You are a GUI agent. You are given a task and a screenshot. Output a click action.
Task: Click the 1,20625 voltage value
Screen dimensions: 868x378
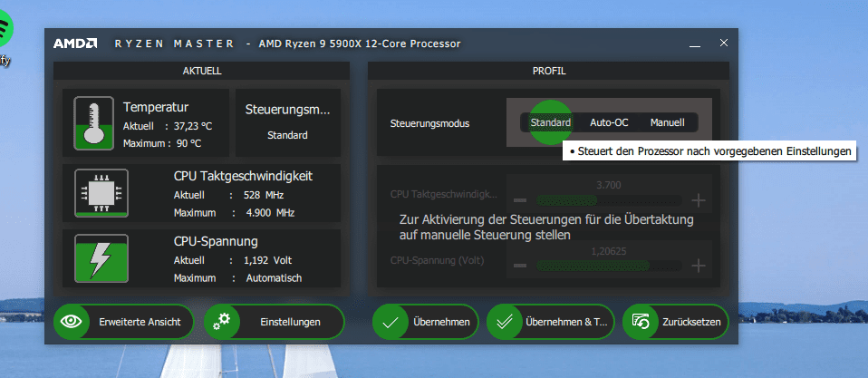coord(609,251)
